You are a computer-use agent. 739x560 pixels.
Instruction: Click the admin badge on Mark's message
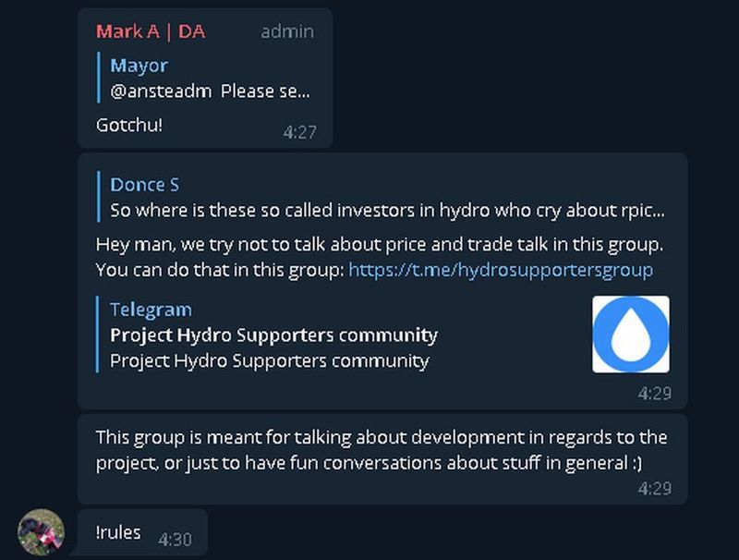(x=286, y=31)
